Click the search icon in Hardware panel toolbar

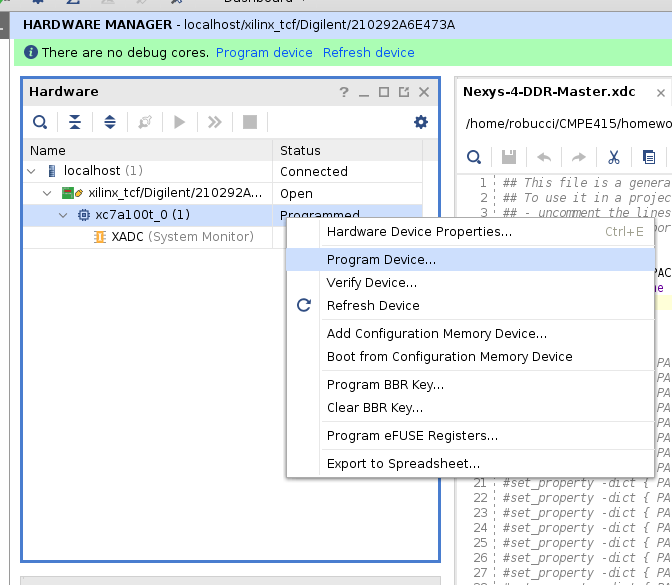click(x=40, y=122)
